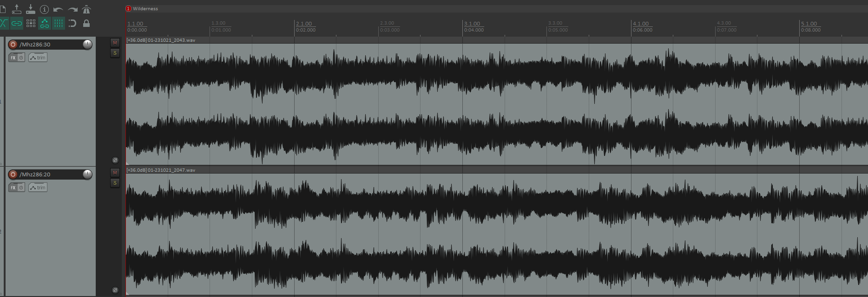Viewport: 868px width, 297px height.
Task: Arm record on track /Mhz286:20
Action: click(13, 174)
